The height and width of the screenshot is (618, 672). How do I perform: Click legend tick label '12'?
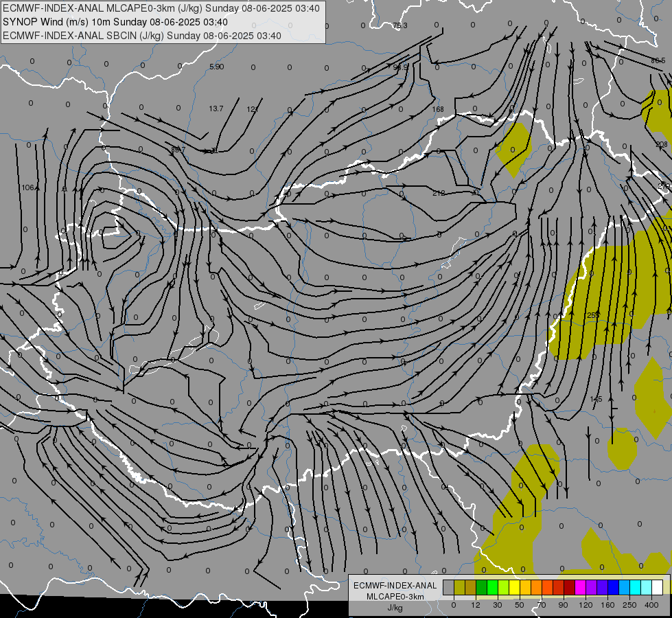click(x=476, y=605)
